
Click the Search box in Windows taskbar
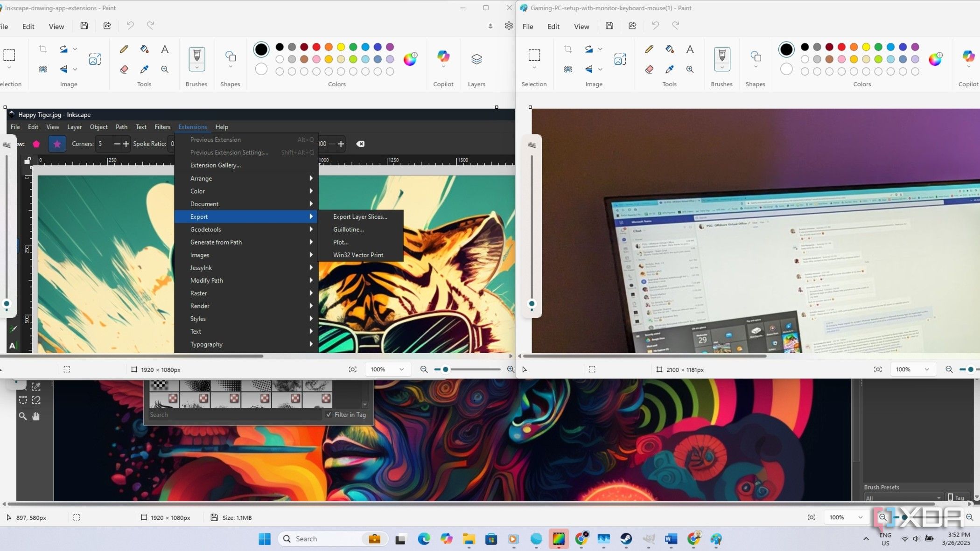(x=333, y=539)
